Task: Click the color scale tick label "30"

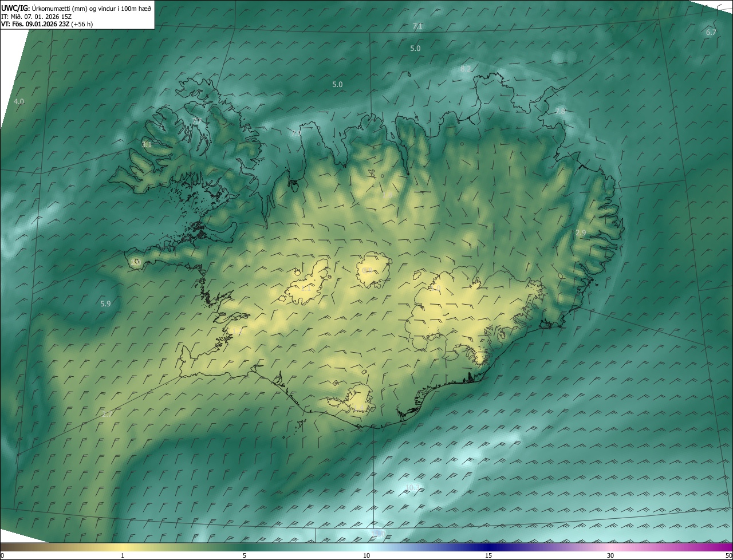Action: coord(610,555)
